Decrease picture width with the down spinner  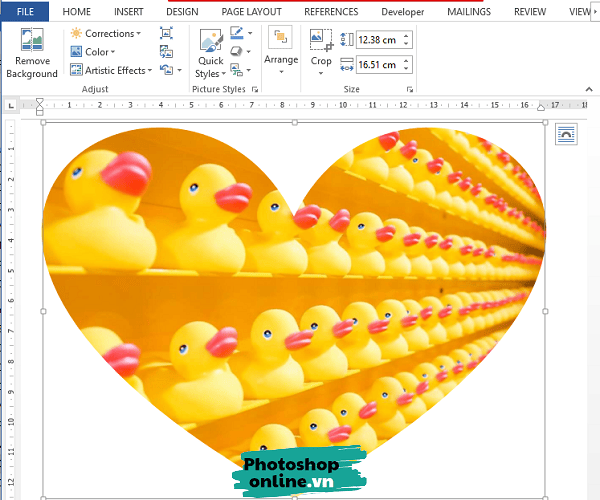(x=406, y=68)
